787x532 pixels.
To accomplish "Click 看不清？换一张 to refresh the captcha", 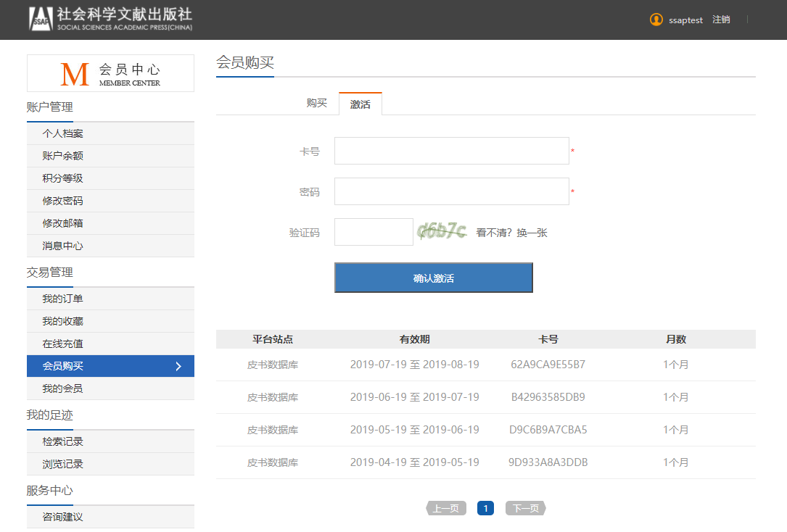I will (x=511, y=233).
